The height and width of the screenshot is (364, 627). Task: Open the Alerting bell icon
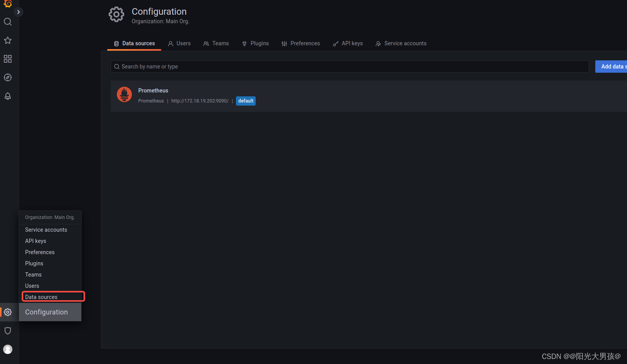tap(8, 96)
